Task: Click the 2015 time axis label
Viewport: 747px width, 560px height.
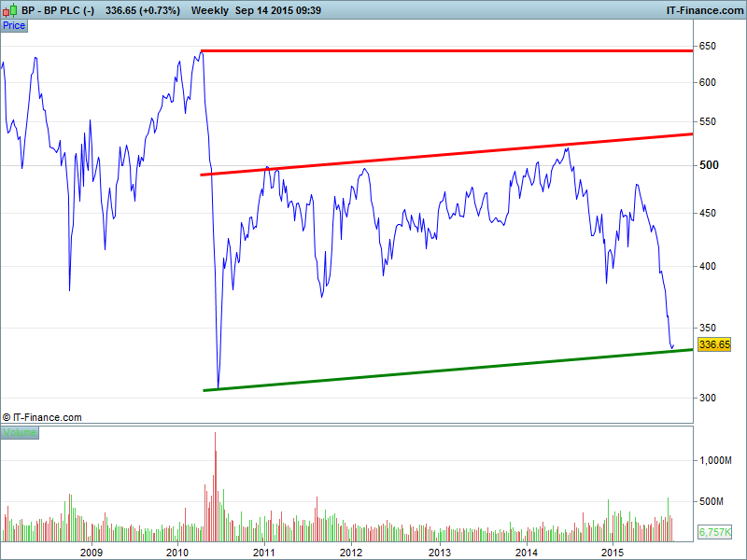Action: (613, 553)
